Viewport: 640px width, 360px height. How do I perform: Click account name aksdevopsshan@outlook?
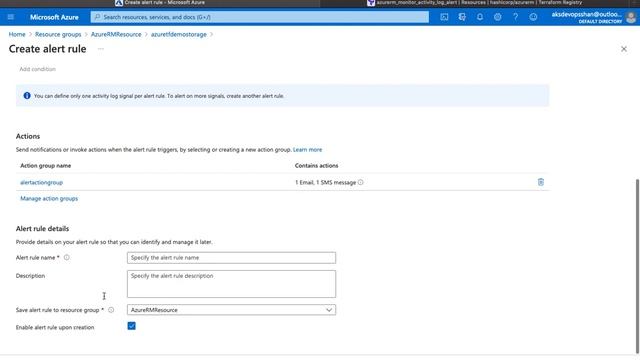587,14
